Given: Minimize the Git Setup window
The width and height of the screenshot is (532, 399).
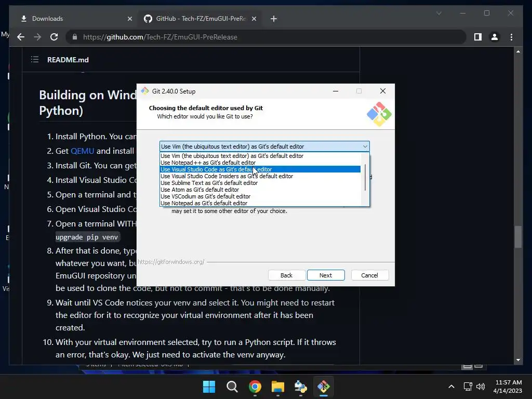Looking at the screenshot, I should point(336,91).
